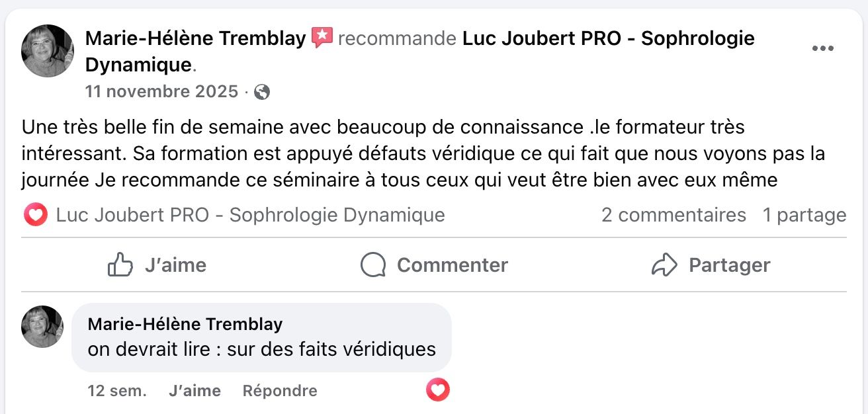Screen dimensions: 868x414
Task: Click the recommendation star badge icon
Action: 322,38
